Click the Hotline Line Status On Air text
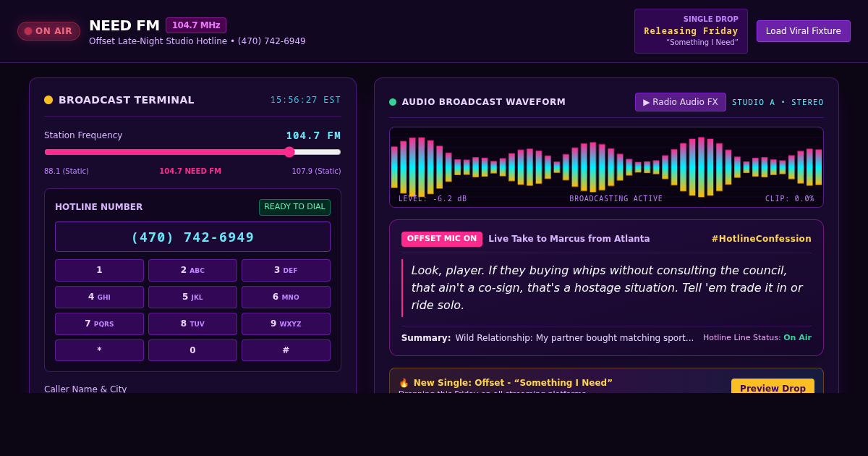Viewport: 868px width, 456px height. point(757,337)
